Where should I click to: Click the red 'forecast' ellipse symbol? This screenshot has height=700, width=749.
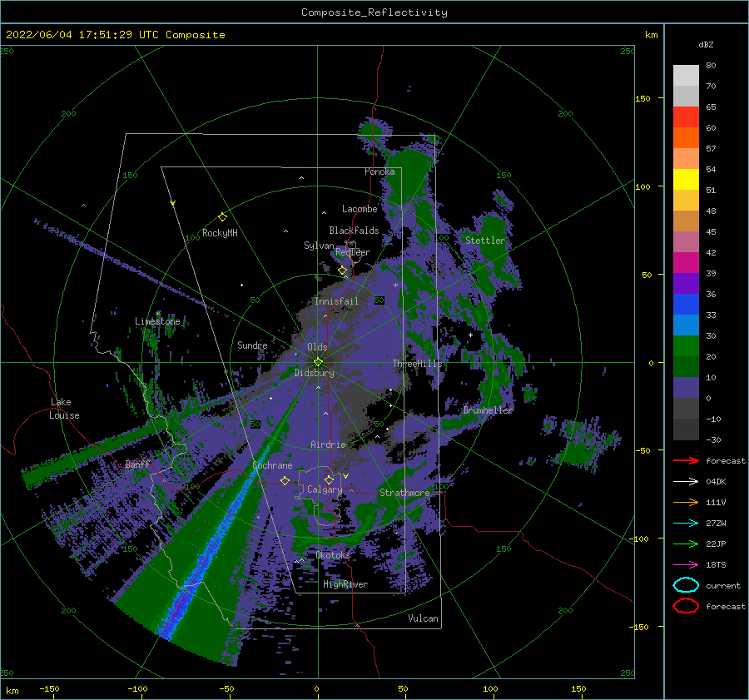click(x=686, y=606)
